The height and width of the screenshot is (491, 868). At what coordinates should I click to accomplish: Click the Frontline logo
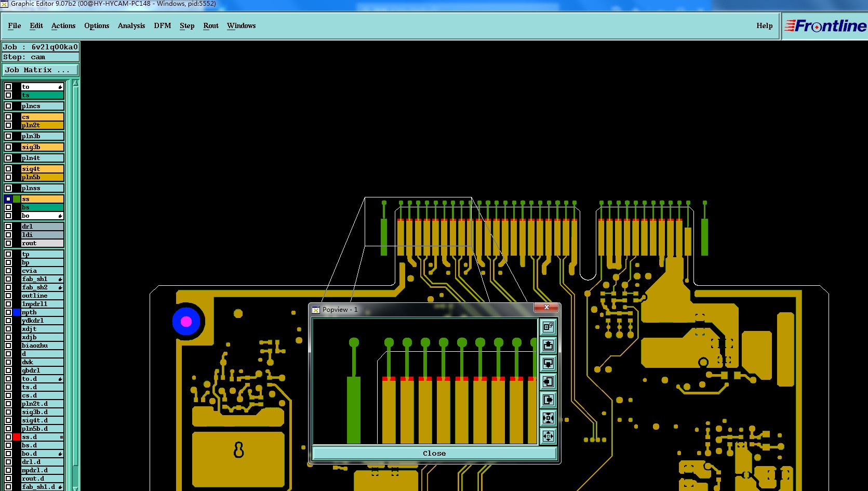tap(825, 26)
